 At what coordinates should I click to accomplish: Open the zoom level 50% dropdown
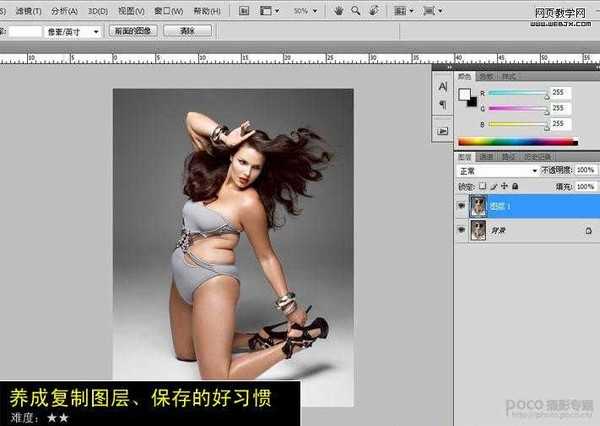pos(306,10)
